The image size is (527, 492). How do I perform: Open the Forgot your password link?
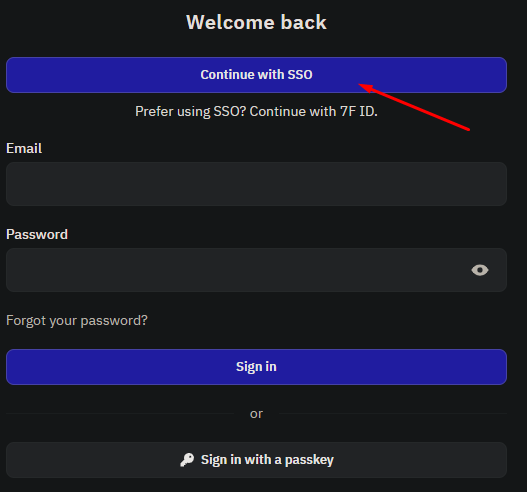[x=77, y=321]
